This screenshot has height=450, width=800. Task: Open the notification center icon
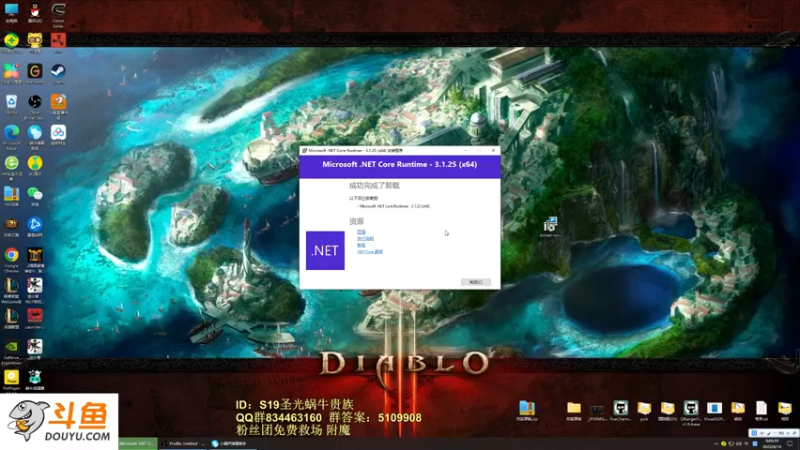pyautogui.click(x=790, y=444)
